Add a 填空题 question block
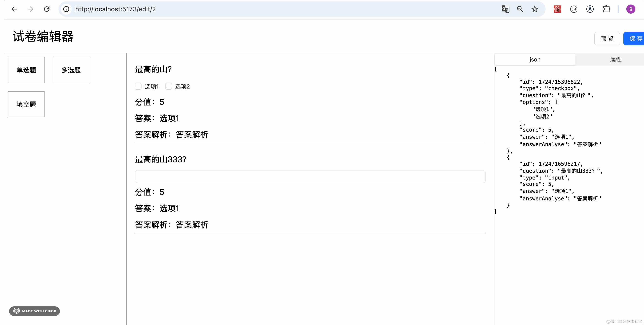644x325 pixels. coord(26,104)
